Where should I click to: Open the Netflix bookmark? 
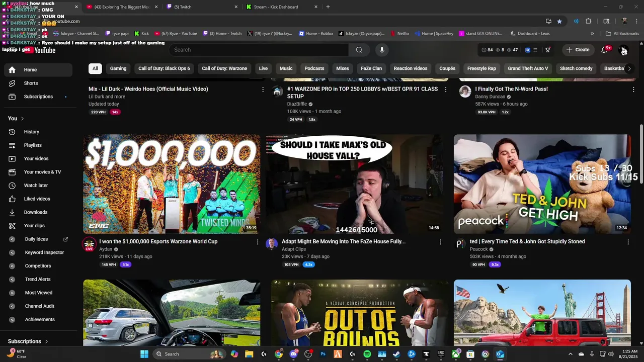pos(399,34)
